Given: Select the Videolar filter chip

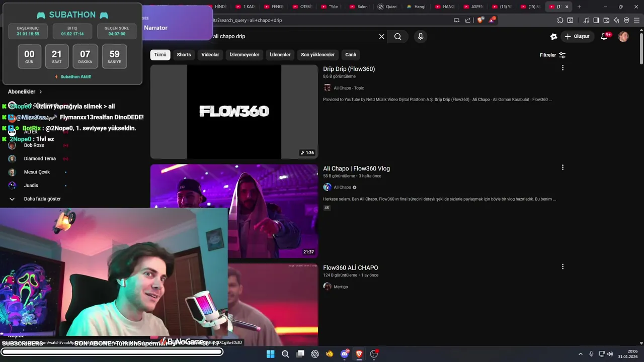Looking at the screenshot, I should 210,55.
